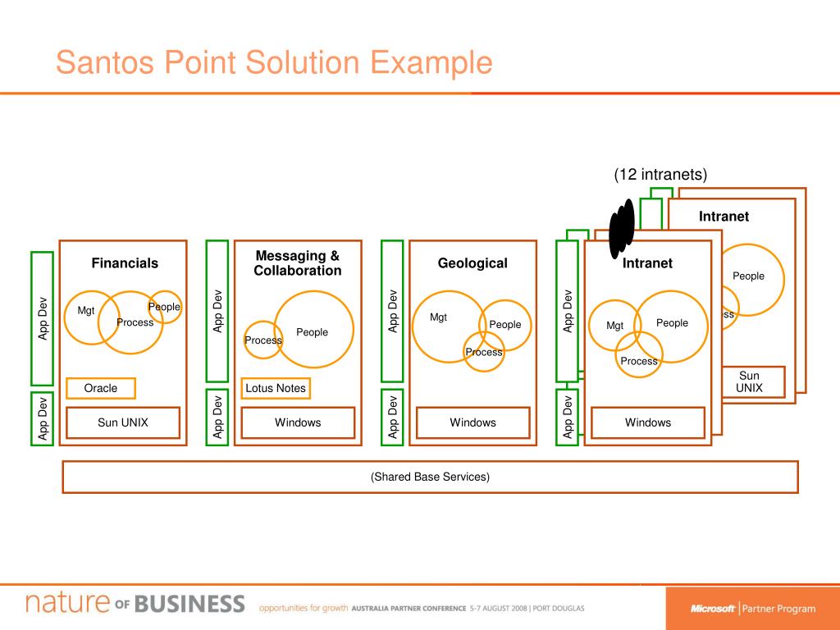This screenshot has height=630, width=840.
Task: Select the "Windows" box in Geological card
Action: point(473,422)
